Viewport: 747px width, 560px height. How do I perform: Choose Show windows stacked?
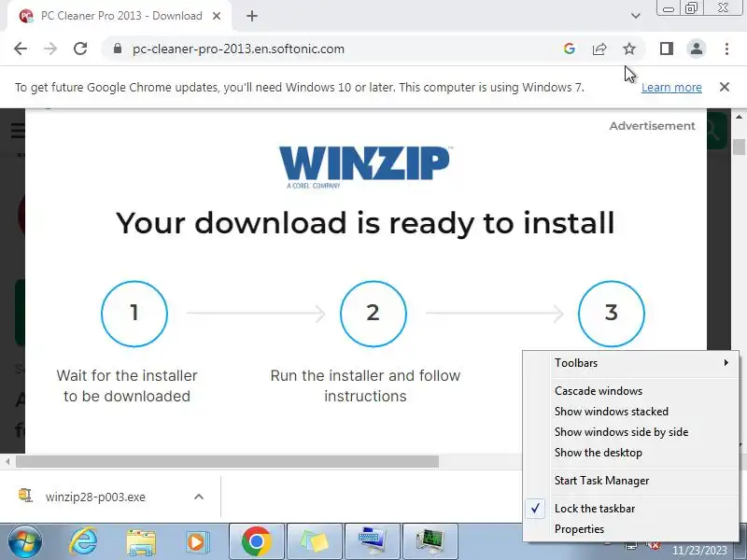[x=631, y=412]
